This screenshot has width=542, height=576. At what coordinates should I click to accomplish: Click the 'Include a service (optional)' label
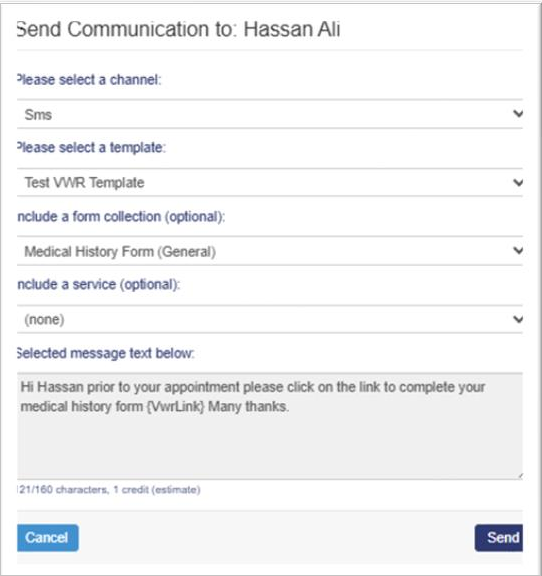[98, 285]
